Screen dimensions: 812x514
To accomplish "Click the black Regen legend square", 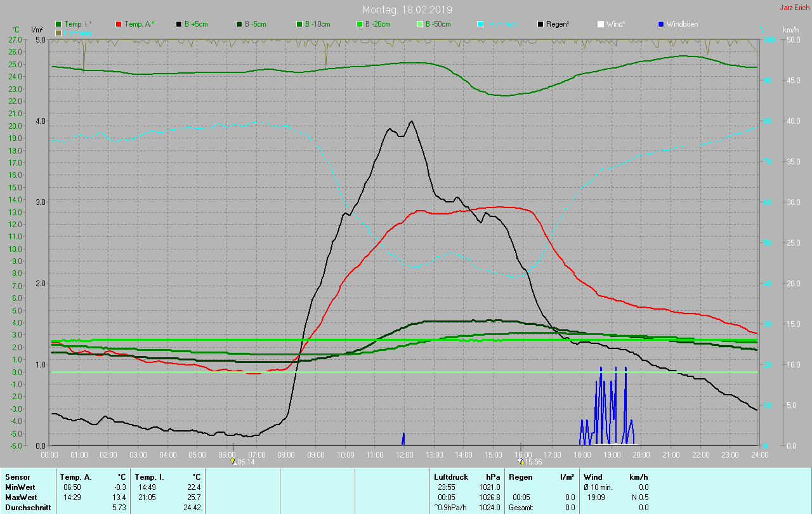I will point(540,24).
